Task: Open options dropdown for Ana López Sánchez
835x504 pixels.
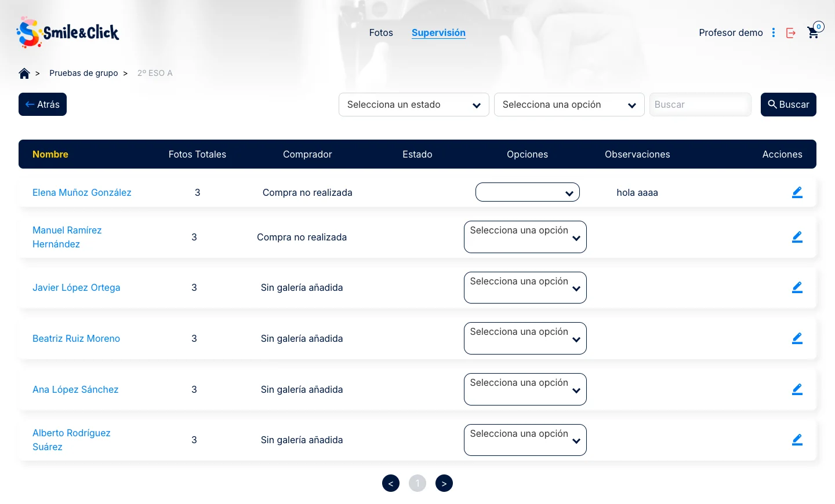Action: pyautogui.click(x=525, y=389)
